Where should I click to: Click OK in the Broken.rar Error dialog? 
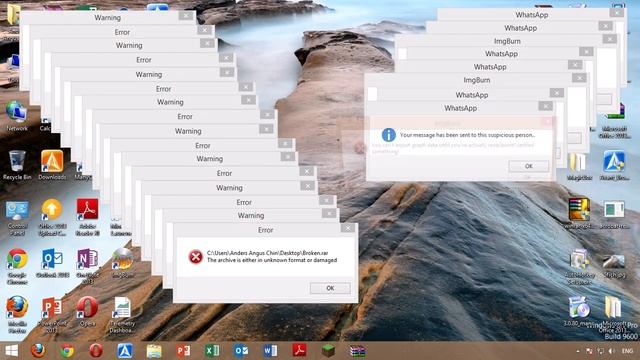tap(330, 288)
